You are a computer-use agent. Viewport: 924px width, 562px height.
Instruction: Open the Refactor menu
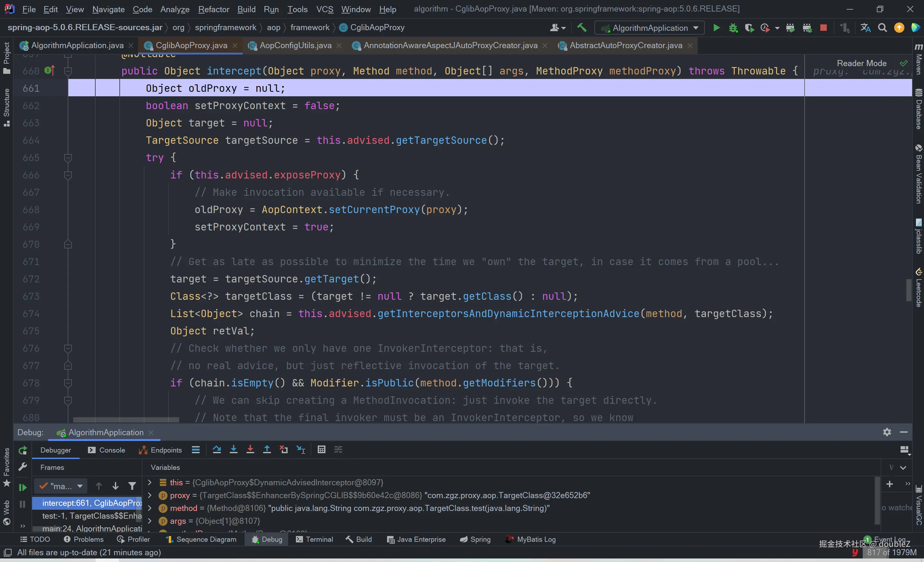213,9
